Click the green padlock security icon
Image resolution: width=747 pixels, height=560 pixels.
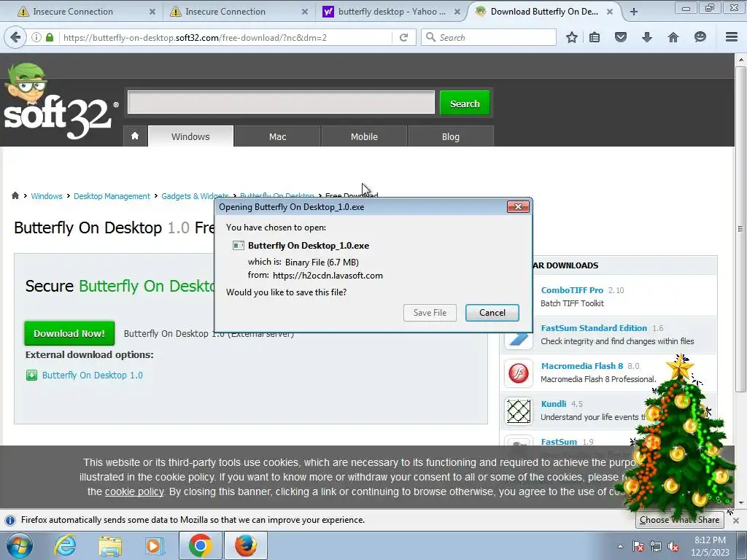click(x=50, y=37)
